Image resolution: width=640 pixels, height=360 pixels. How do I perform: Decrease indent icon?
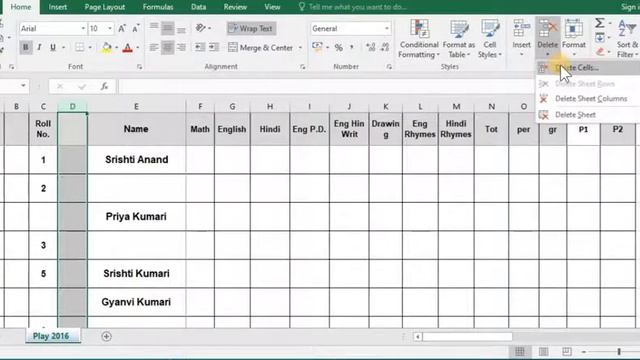click(x=200, y=47)
